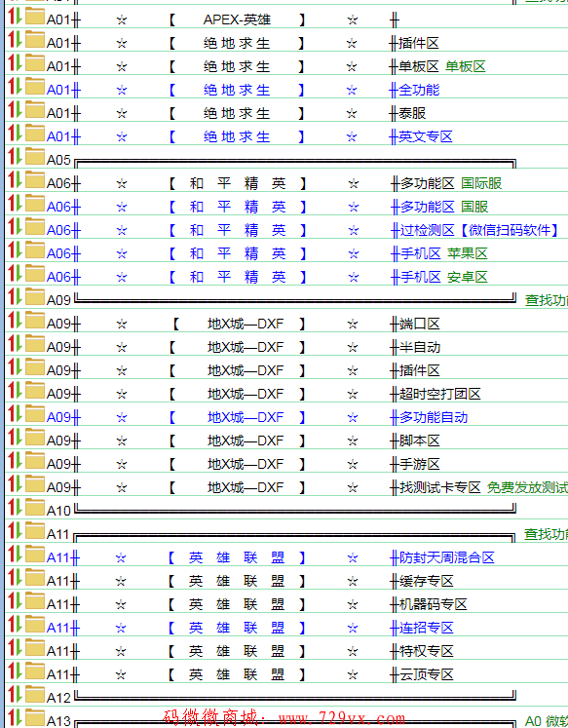568x728 pixels.
Task: Click the sort arrows icon in the 多功能区 国际服 row
Action: 15,179
